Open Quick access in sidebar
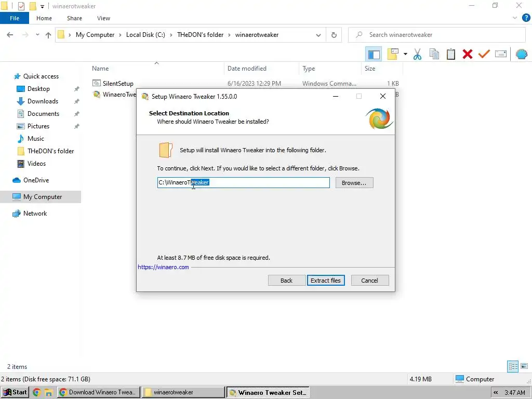Screen dimensions: 532x399 pyautogui.click(x=41, y=76)
